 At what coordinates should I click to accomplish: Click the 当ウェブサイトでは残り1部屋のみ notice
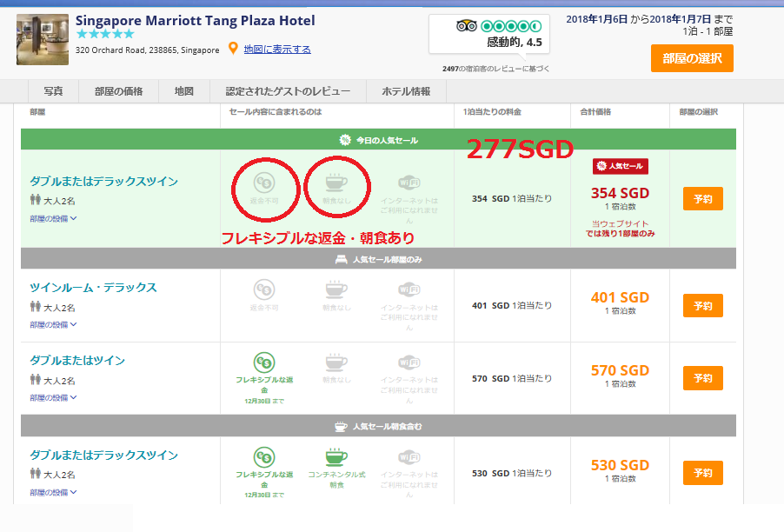[x=621, y=229]
